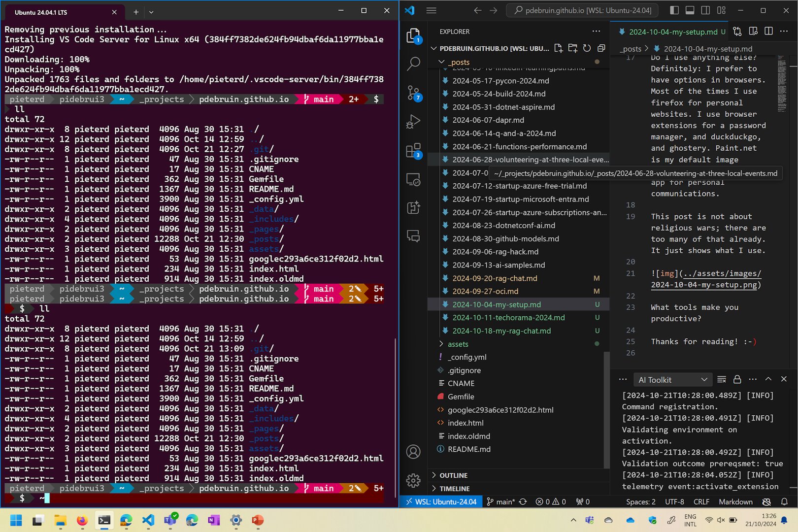
Task: Toggle the Primary Side Bar visibility
Action: (x=674, y=10)
